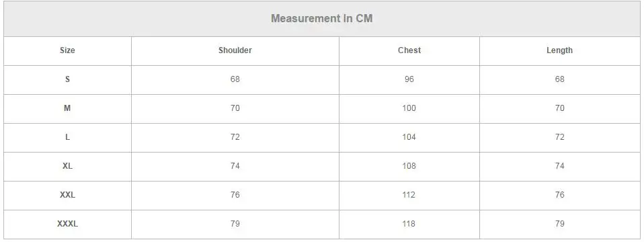Click the chest value 100 for size M

click(x=409, y=108)
